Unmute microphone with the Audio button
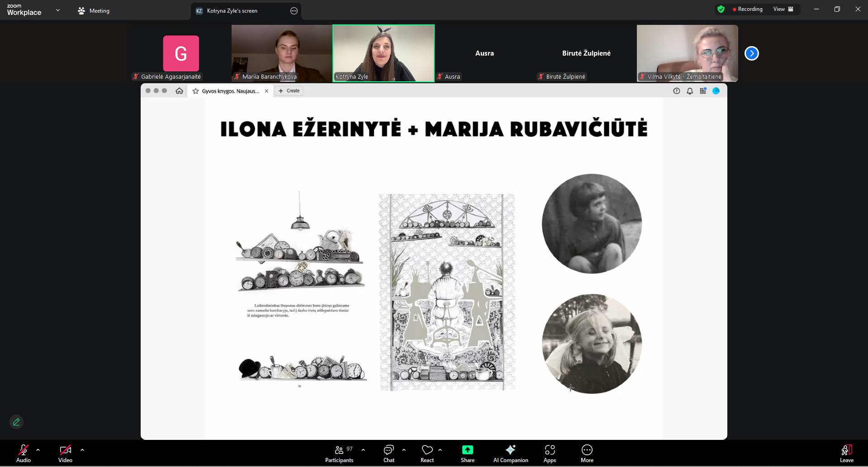The height and width of the screenshot is (467, 868). 23,453
